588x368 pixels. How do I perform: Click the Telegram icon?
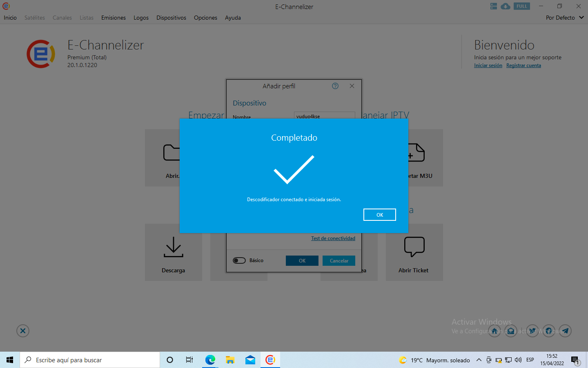pyautogui.click(x=565, y=331)
